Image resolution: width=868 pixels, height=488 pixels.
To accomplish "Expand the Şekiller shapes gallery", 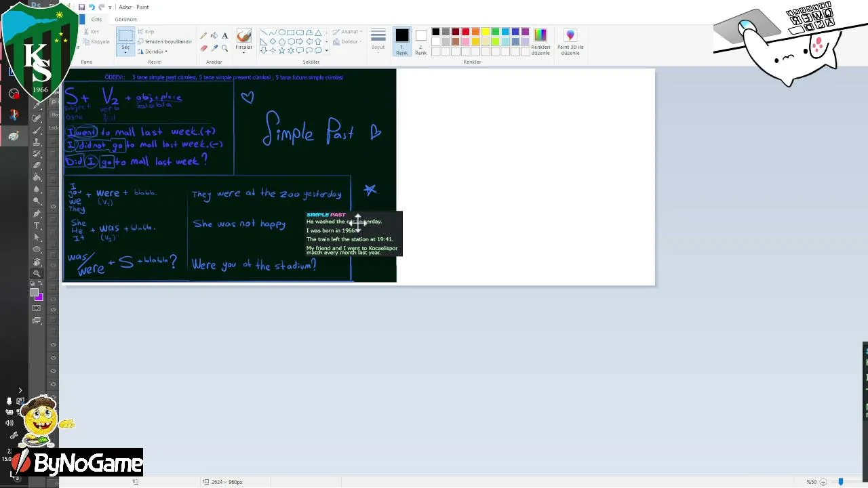I will click(327, 50).
